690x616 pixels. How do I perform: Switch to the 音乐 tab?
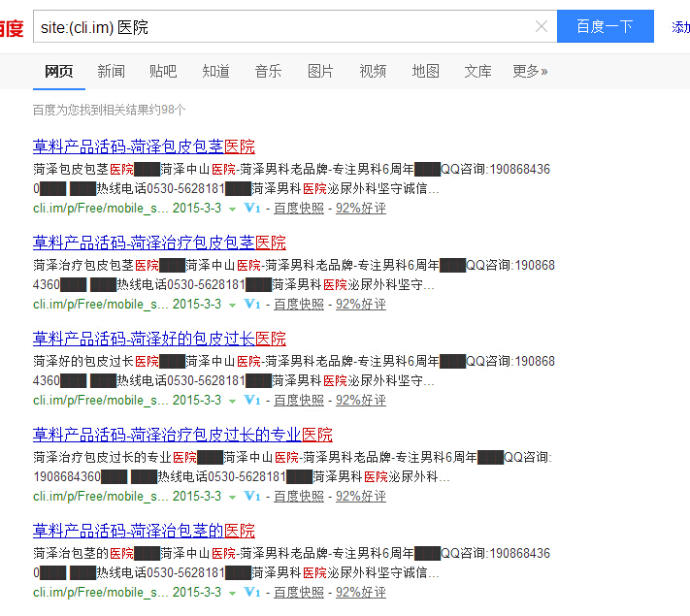tap(268, 71)
